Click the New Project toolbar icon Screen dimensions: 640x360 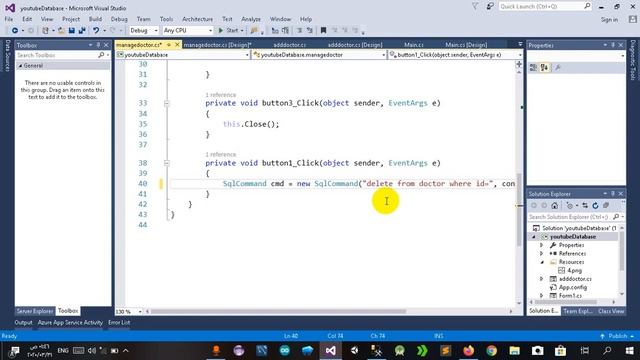point(45,31)
